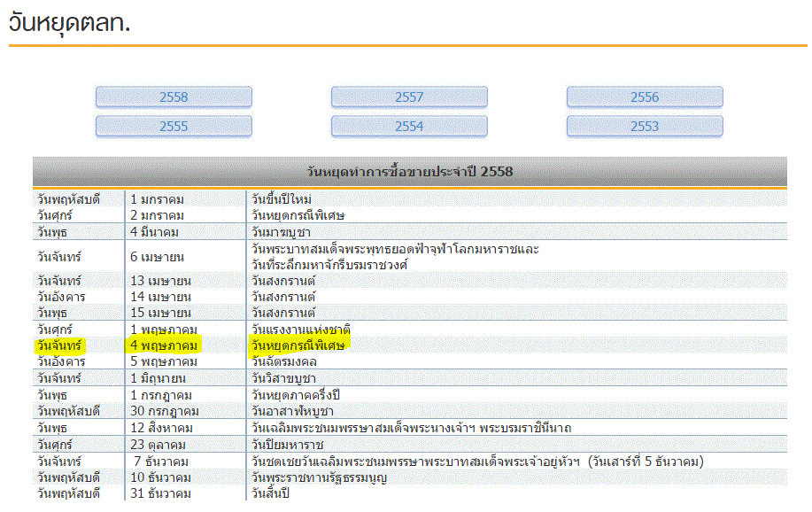The height and width of the screenshot is (512, 812).
Task: Select the 2554 year button
Action: tap(409, 127)
